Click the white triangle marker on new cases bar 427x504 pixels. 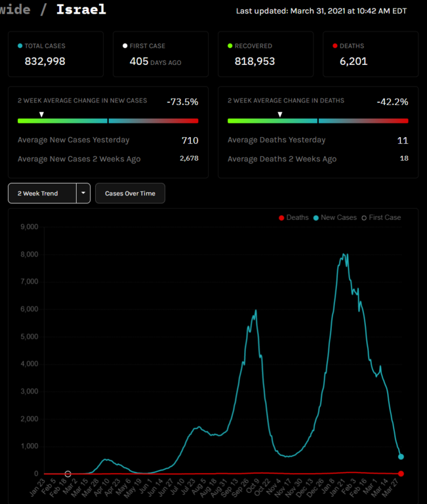coord(41,114)
